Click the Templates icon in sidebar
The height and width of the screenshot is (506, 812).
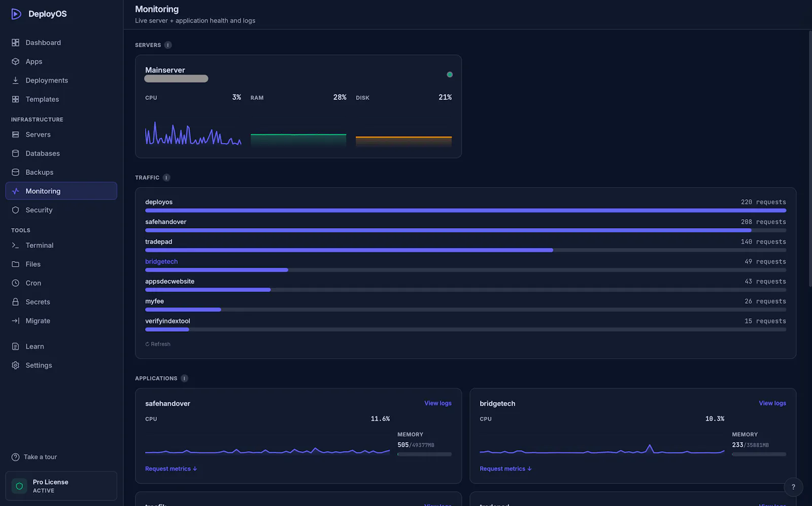(16, 99)
